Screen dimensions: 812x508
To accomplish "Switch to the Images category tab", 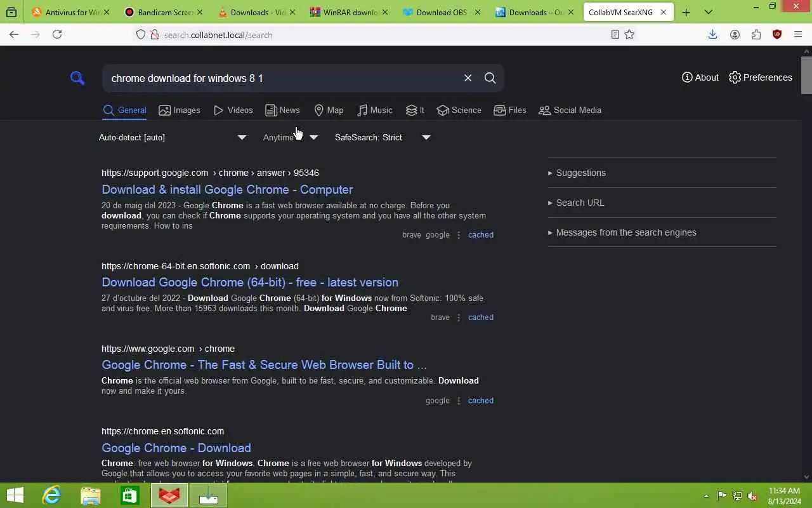I will [x=180, y=110].
